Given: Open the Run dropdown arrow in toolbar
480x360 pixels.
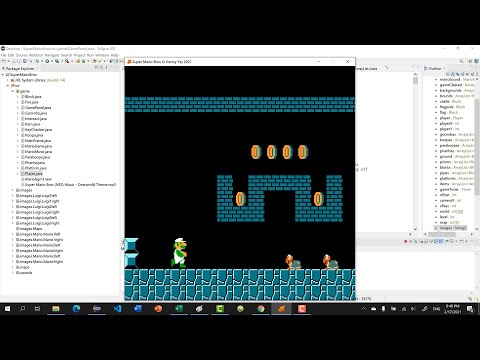Looking at the screenshot, I should click(x=51, y=61).
